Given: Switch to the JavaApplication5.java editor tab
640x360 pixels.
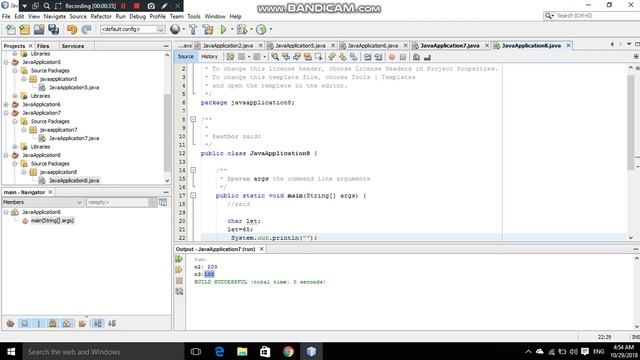Looking at the screenshot, I should (300, 45).
